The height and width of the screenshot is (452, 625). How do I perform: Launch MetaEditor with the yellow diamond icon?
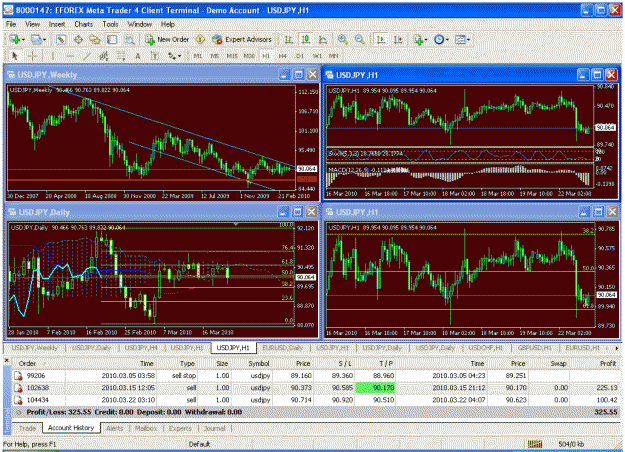(x=200, y=39)
